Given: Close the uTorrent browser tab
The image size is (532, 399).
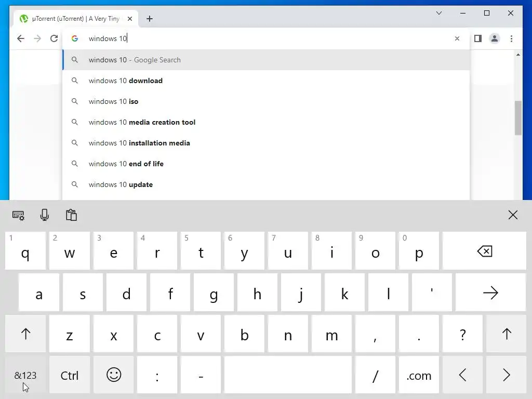Looking at the screenshot, I should [130, 19].
